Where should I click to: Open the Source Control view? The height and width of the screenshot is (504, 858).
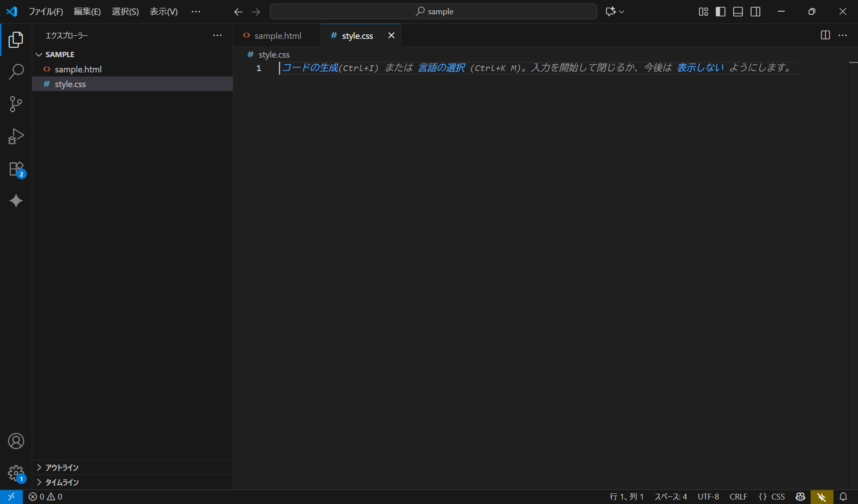16,104
